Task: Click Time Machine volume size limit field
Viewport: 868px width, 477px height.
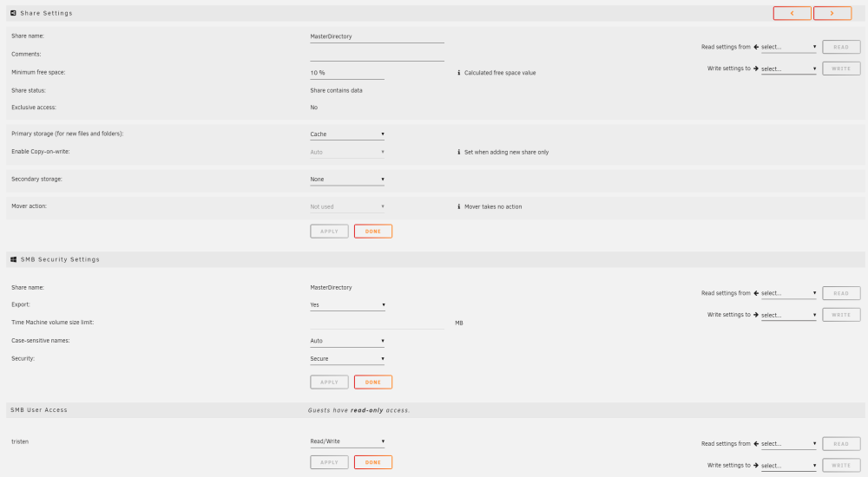Action: [377, 323]
